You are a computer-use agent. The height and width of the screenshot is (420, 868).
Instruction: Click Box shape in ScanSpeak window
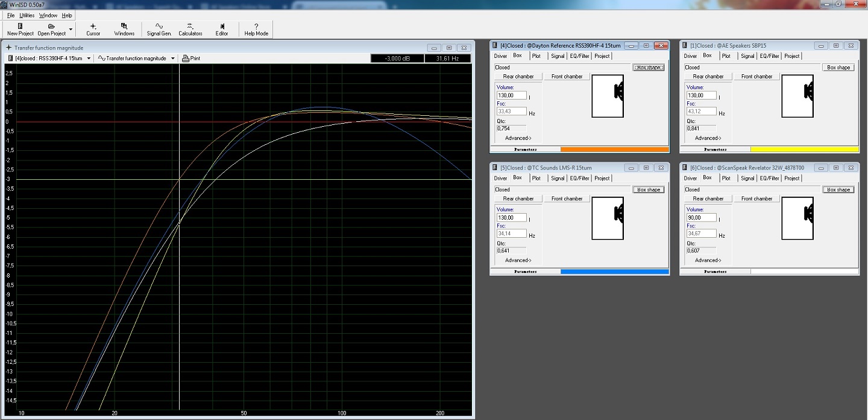click(838, 189)
